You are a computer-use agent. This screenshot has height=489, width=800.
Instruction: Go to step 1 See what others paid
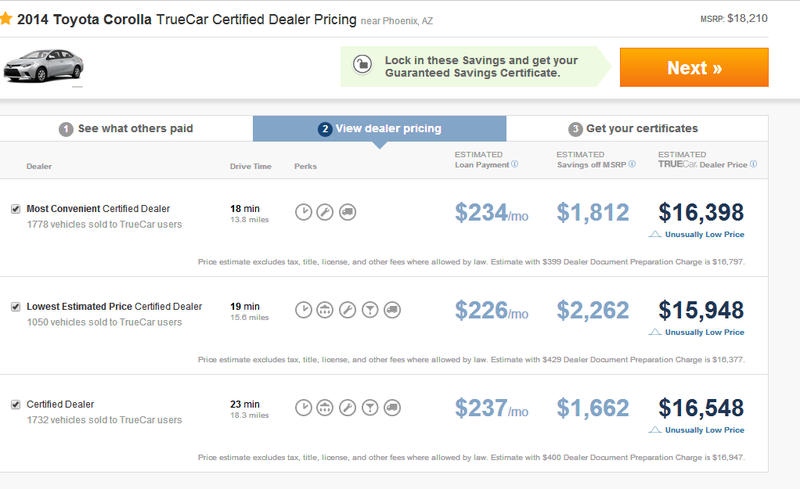click(126, 129)
